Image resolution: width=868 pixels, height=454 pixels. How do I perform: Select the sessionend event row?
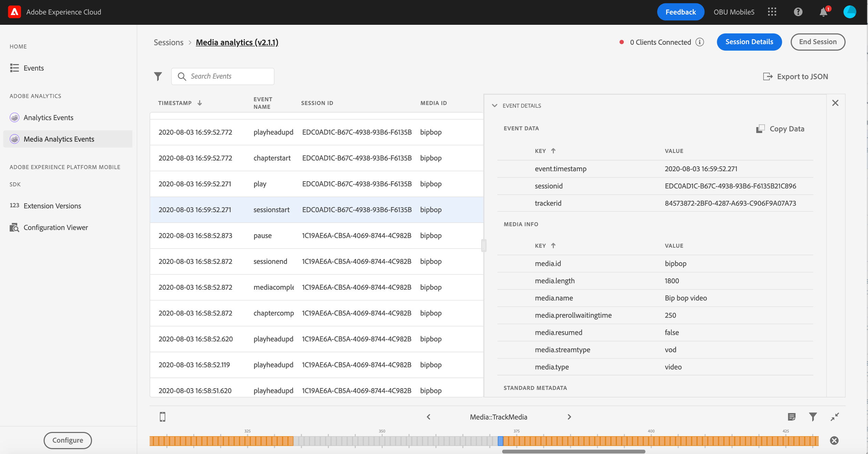coord(317,261)
